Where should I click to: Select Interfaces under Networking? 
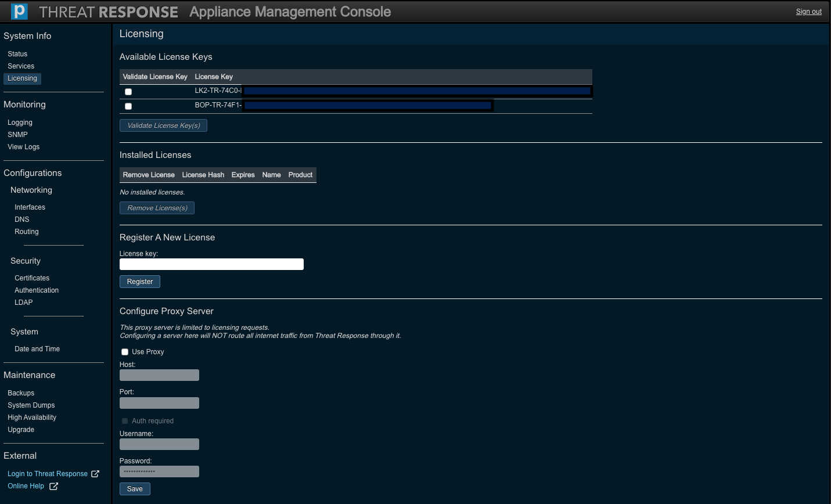pos(30,207)
